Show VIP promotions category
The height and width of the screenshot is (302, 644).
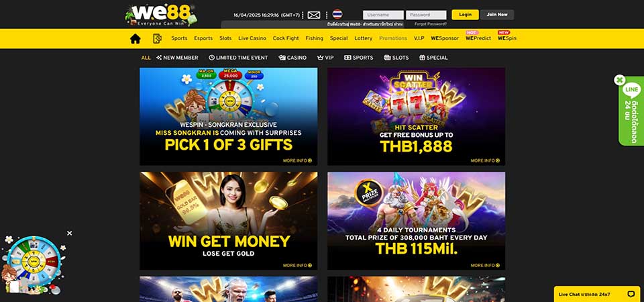pyautogui.click(x=325, y=58)
